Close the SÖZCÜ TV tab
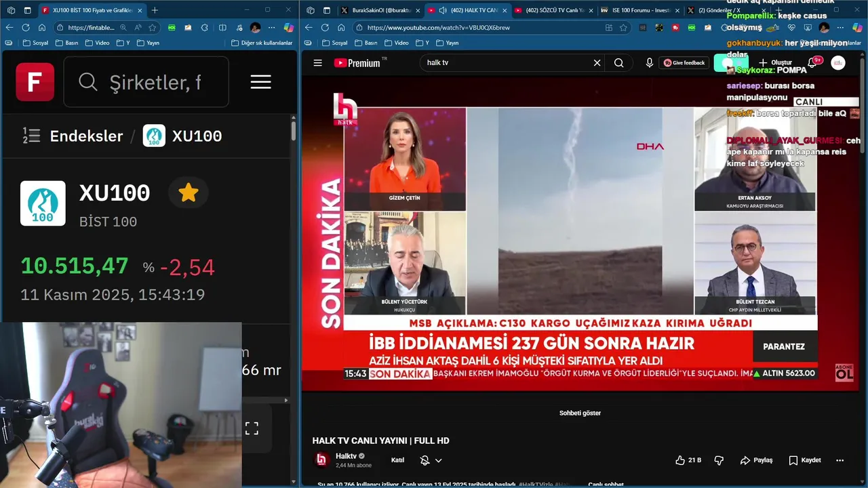 (591, 10)
